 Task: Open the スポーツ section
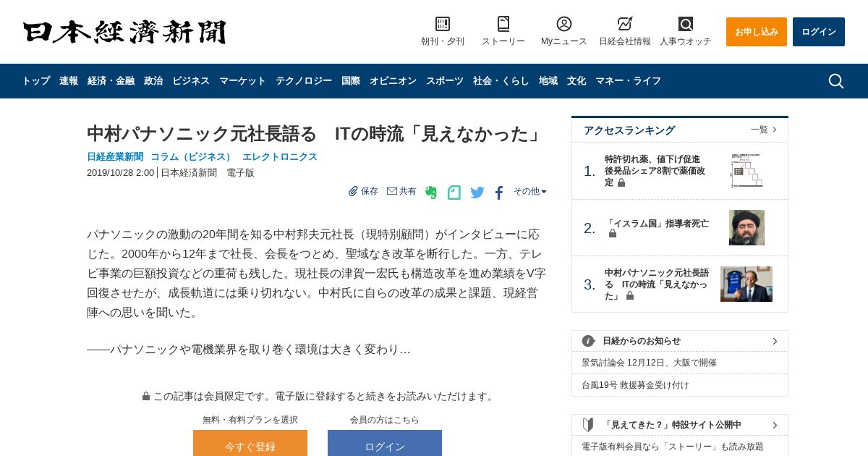pos(445,81)
